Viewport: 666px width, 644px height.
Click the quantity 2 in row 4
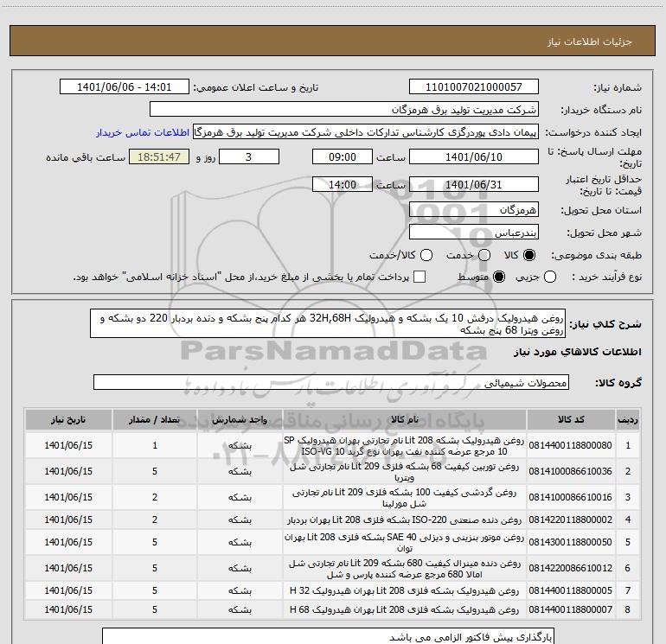(x=155, y=520)
